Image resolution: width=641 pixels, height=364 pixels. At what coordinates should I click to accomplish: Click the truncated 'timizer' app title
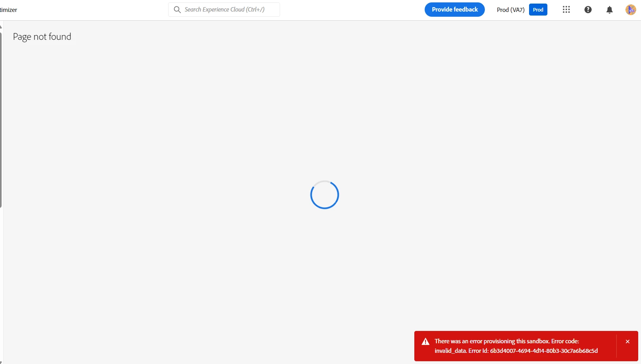pyautogui.click(x=8, y=10)
